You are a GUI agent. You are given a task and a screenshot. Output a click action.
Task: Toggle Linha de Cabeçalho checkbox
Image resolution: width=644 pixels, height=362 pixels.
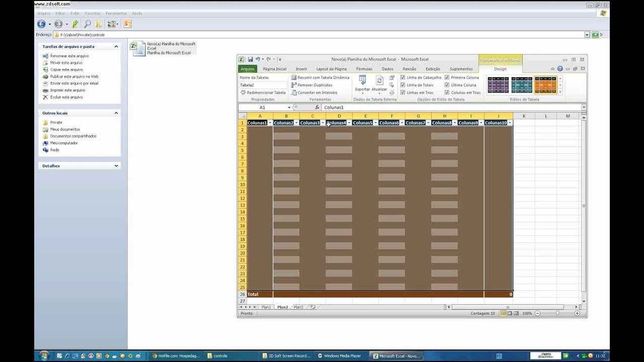[x=403, y=77]
